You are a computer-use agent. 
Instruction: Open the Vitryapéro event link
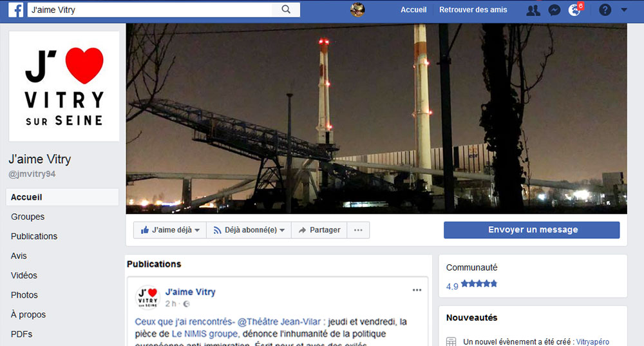[592, 341]
